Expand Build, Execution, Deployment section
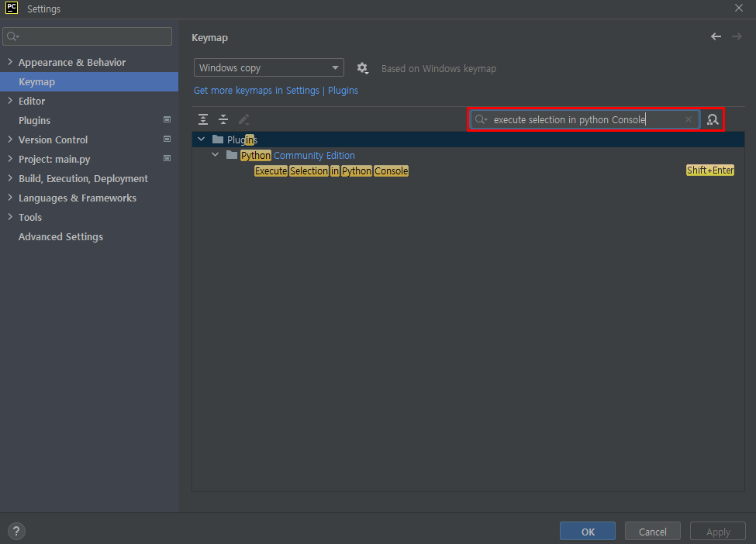 [x=10, y=177]
